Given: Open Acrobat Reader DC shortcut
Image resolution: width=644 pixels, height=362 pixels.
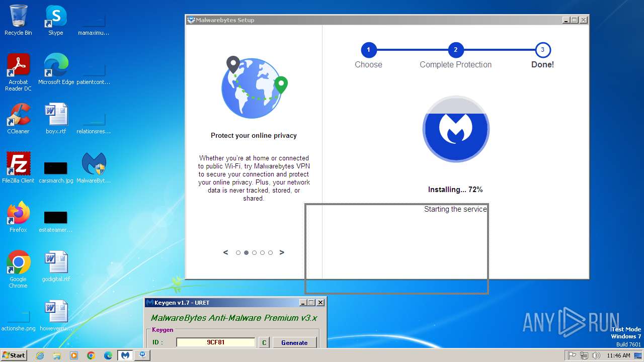Looking at the screenshot, I should (18, 72).
